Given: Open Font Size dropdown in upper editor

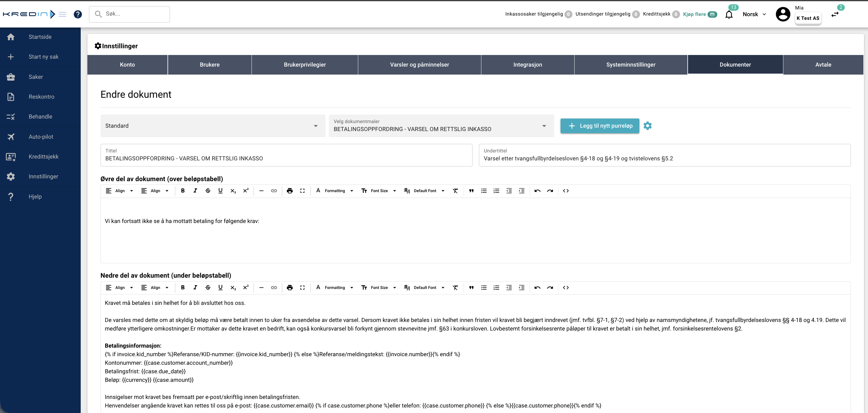Looking at the screenshot, I should [379, 191].
